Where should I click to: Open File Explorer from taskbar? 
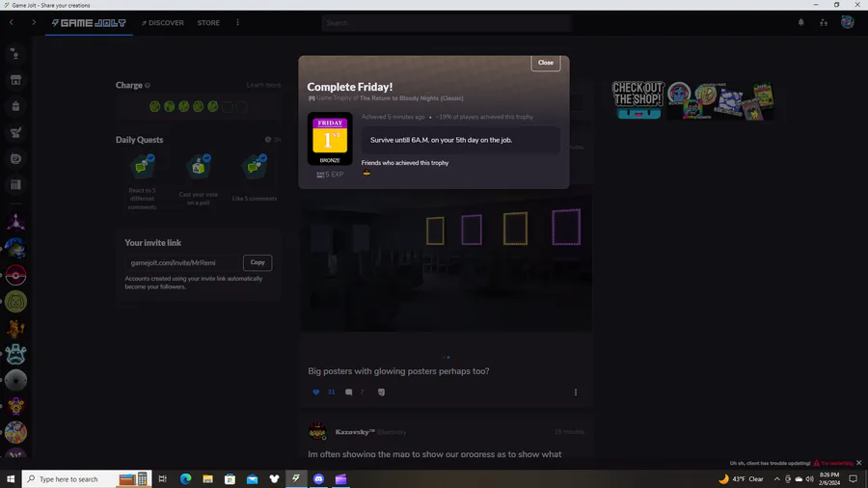pyautogui.click(x=207, y=478)
